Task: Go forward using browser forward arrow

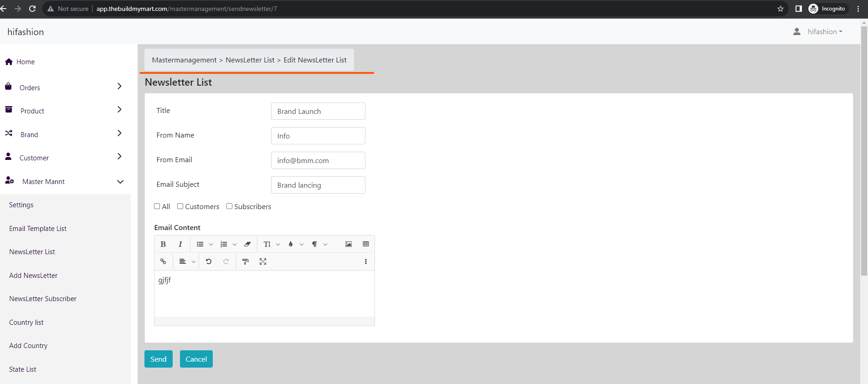Action: pyautogui.click(x=18, y=9)
